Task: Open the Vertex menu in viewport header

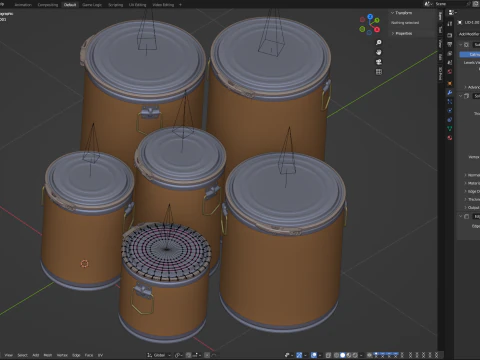Action: [62, 355]
